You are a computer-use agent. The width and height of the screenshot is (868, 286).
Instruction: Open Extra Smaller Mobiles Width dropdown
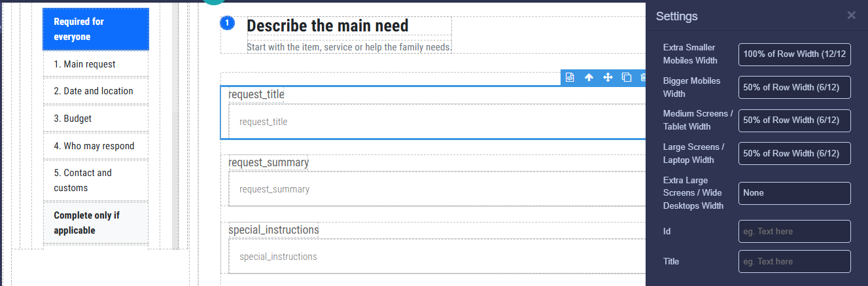795,54
